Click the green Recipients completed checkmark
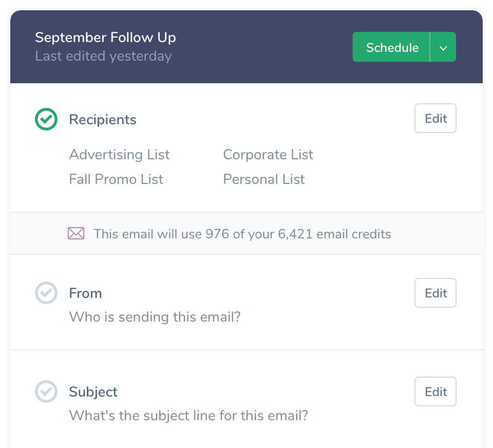493x448 pixels. tap(46, 119)
